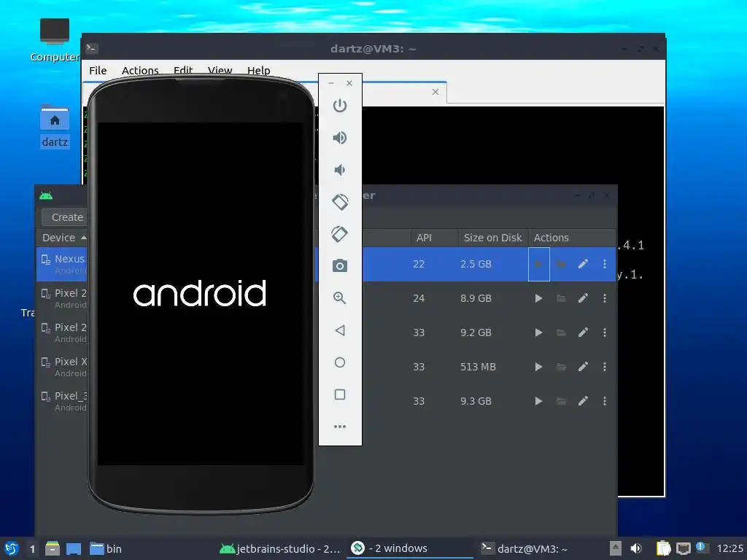Open the terminal View menu
This screenshot has width=747, height=560.
pyautogui.click(x=220, y=71)
